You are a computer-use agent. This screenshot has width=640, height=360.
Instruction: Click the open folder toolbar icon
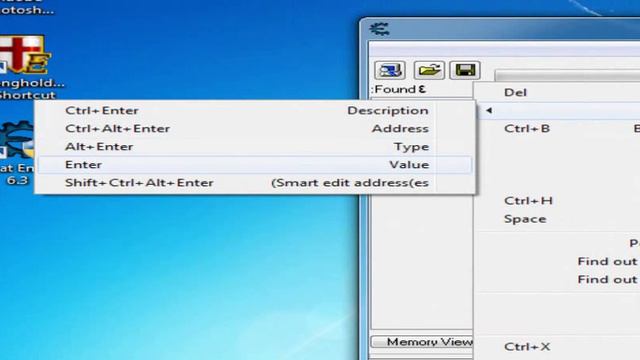click(x=429, y=70)
